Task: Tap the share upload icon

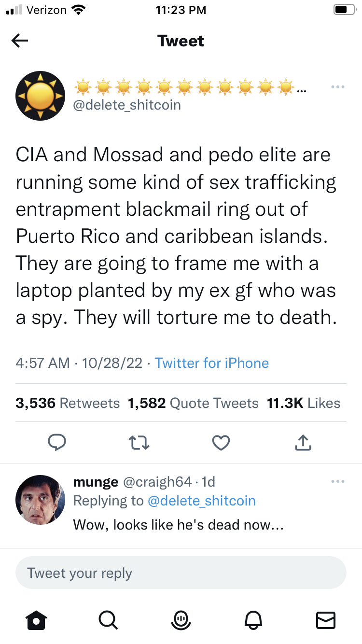Action: [303, 442]
